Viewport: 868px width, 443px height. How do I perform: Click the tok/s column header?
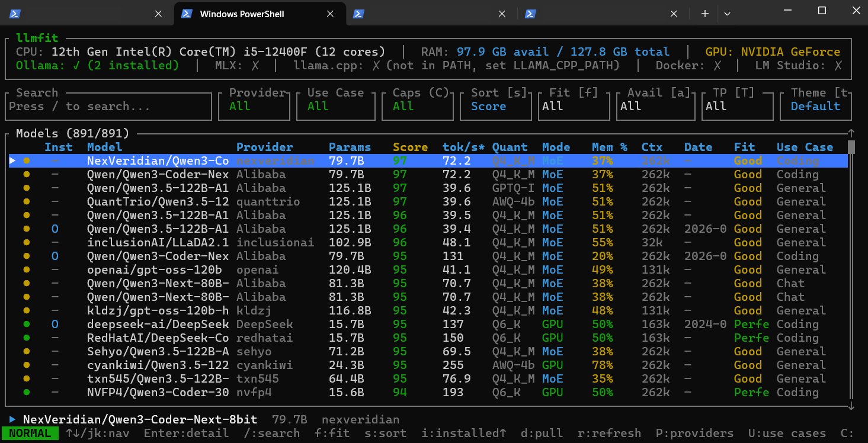click(x=463, y=147)
